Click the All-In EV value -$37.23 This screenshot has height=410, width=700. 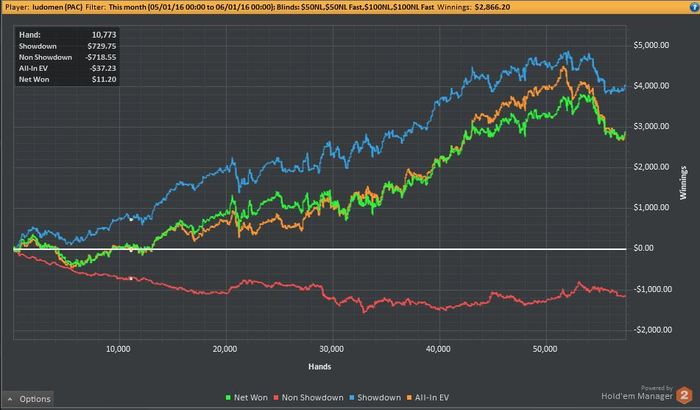click(x=103, y=68)
